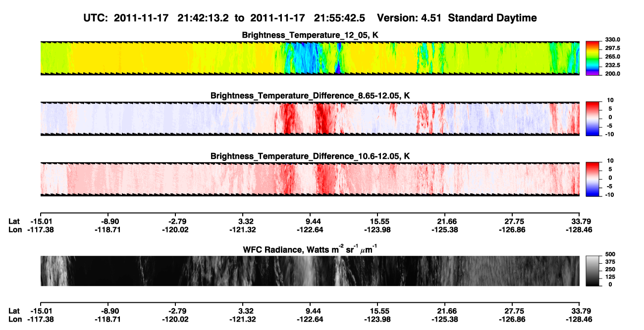Click longitude "-122.64" below the WFC Radiance panel

point(311,319)
